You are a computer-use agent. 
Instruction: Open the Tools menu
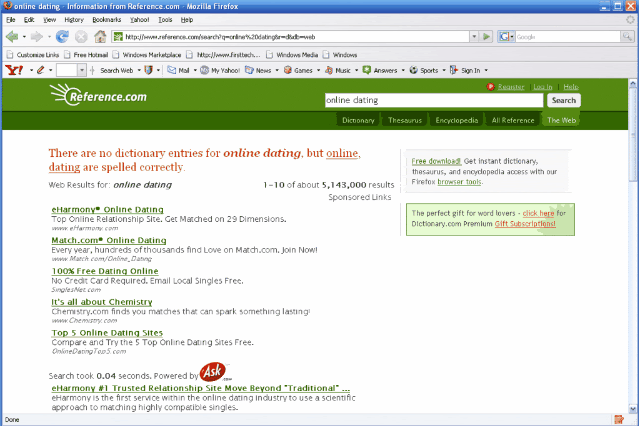click(165, 20)
